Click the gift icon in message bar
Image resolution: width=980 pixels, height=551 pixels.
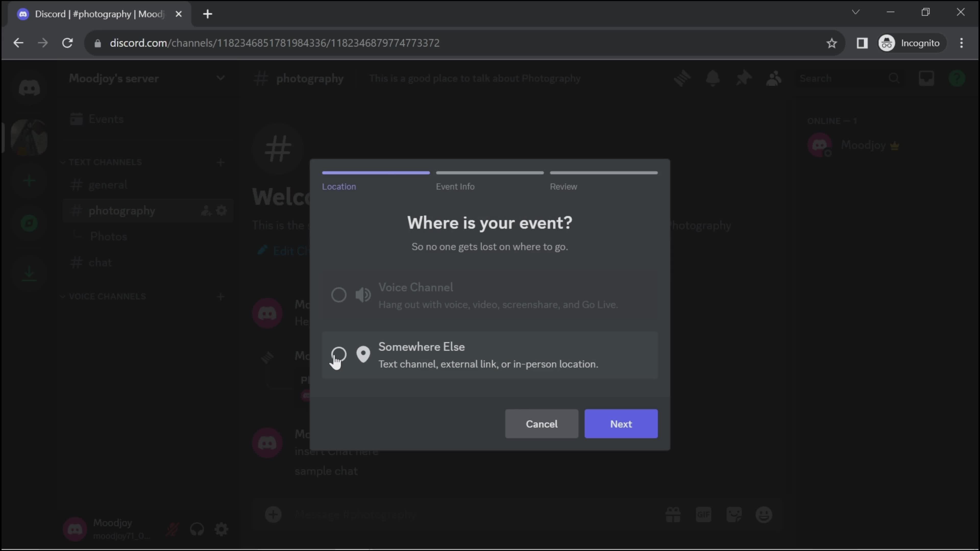[x=673, y=515]
